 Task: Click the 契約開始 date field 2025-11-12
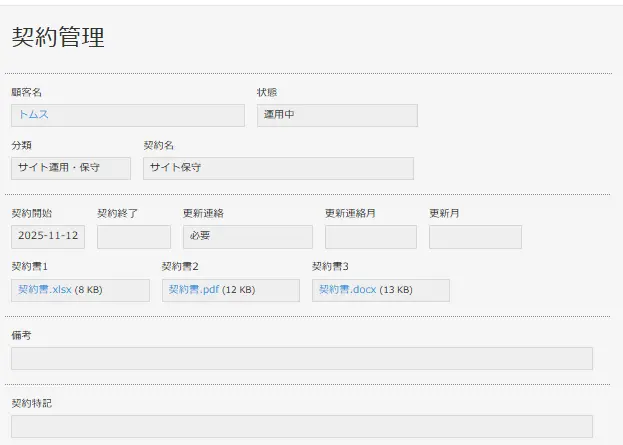(48, 237)
